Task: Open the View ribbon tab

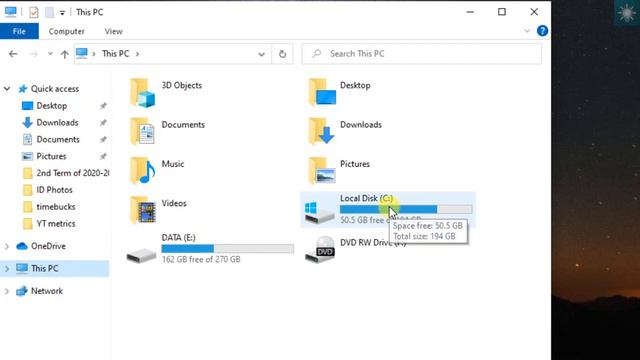Action: pos(113,31)
